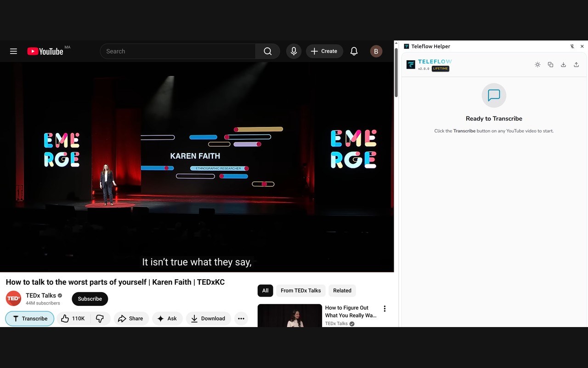This screenshot has height=368, width=588.
Task: Copy the transcript in Teleflow
Action: (x=550, y=65)
